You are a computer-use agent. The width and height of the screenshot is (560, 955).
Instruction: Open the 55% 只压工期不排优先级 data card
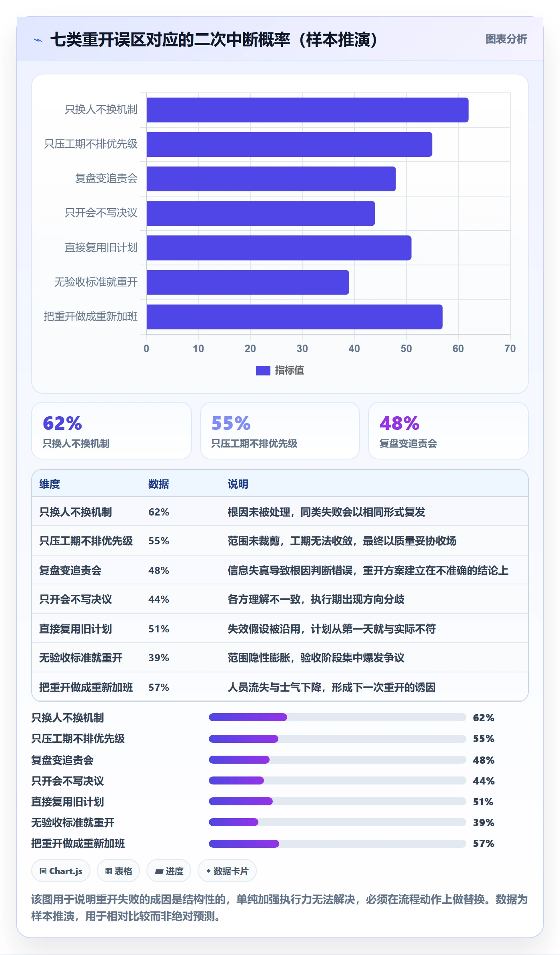280,431
